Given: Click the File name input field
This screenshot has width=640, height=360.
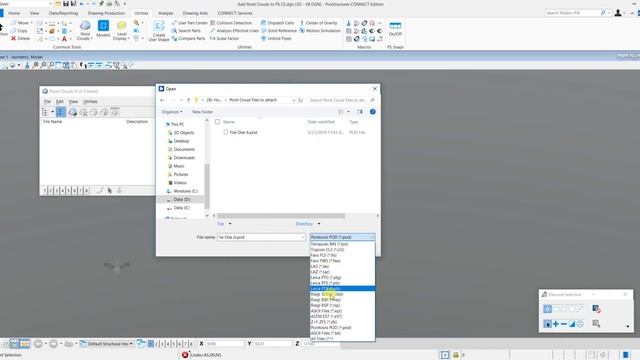Looking at the screenshot, I should [261, 237].
